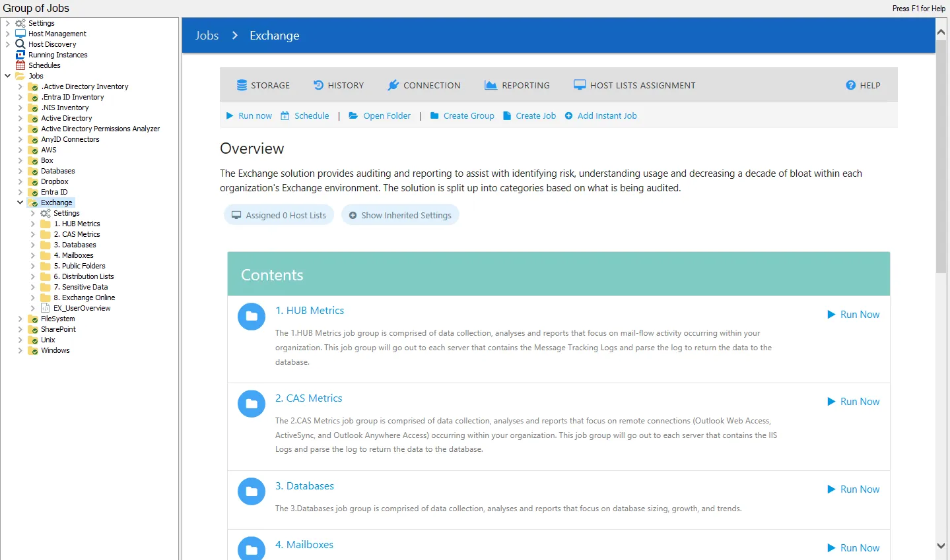This screenshot has width=950, height=560.
Task: Open the REPORTING tab
Action: click(x=517, y=85)
